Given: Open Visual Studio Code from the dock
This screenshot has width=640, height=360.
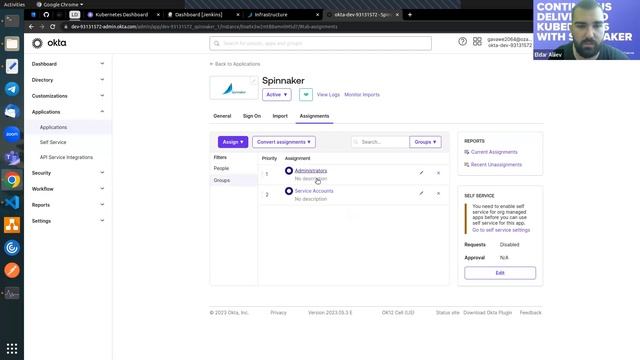Looking at the screenshot, I should click(x=12, y=202).
